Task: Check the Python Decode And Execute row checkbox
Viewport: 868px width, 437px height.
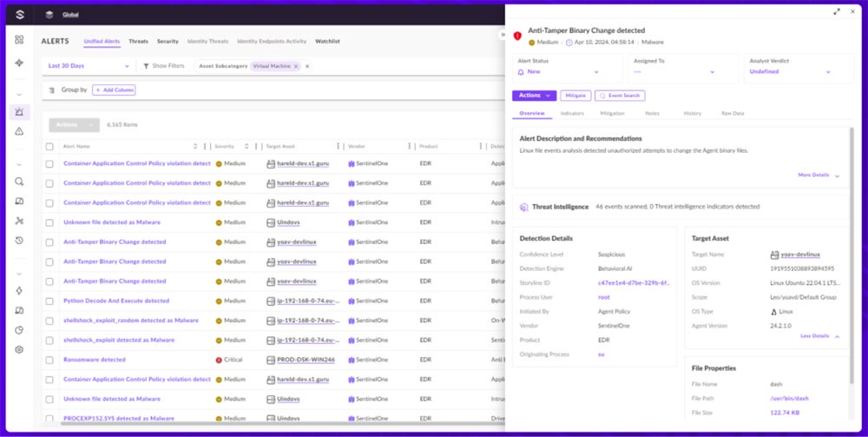Action: 49,301
